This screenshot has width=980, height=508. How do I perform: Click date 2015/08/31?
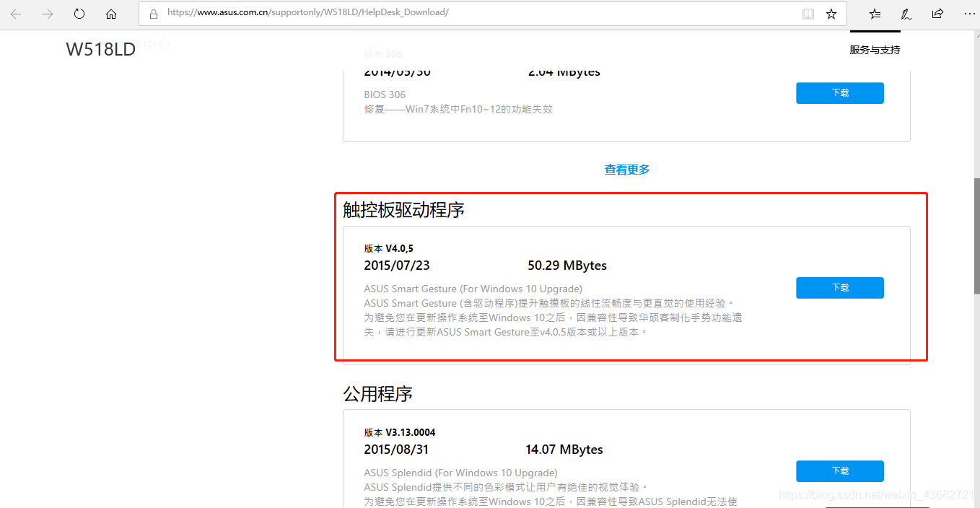(x=396, y=450)
